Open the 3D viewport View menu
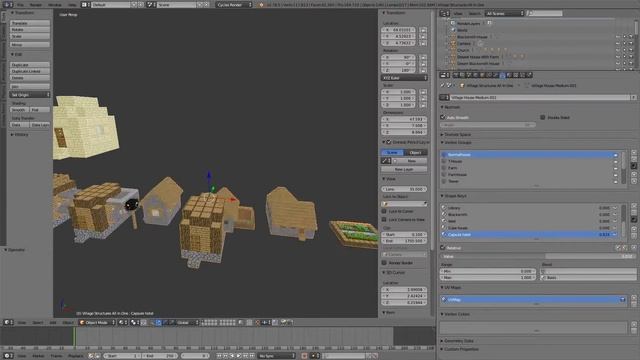The width and height of the screenshot is (640, 360). (x=22, y=322)
